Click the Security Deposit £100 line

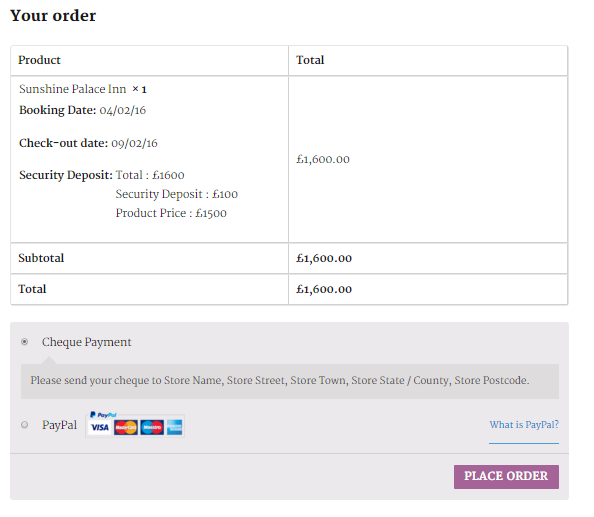point(177,194)
